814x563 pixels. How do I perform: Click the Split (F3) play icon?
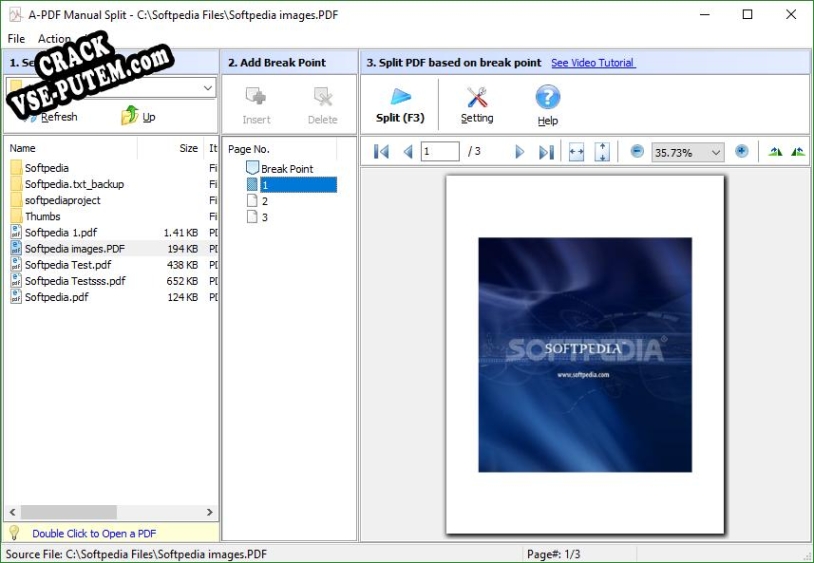point(401,97)
